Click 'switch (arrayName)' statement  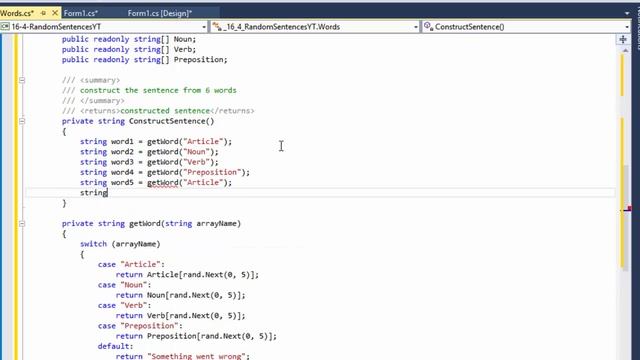pos(120,244)
